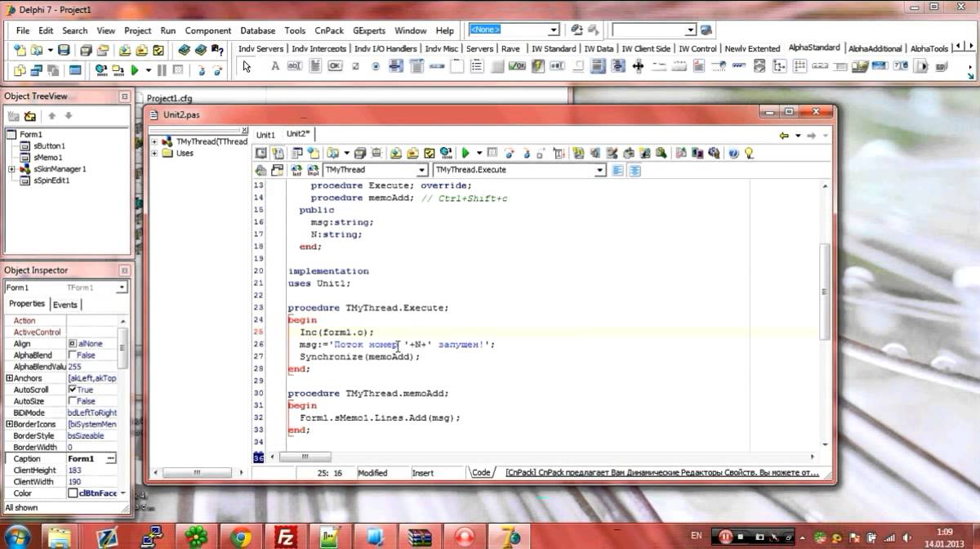Open the Form1 object selector dropdown
This screenshot has width=980, height=549.
point(122,288)
